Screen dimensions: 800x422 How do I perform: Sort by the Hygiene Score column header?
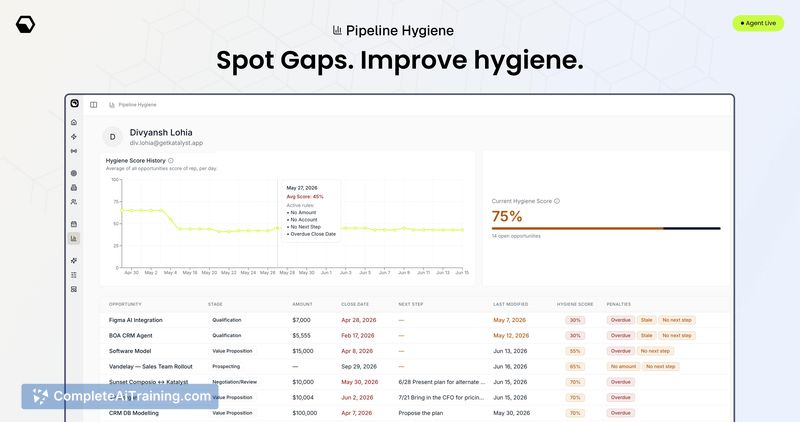pos(574,304)
